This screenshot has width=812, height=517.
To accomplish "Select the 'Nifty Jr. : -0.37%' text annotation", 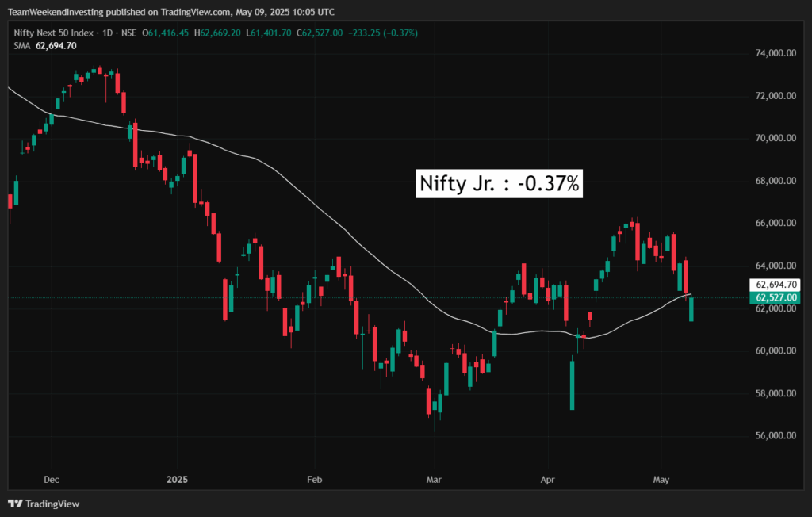I will pyautogui.click(x=500, y=184).
